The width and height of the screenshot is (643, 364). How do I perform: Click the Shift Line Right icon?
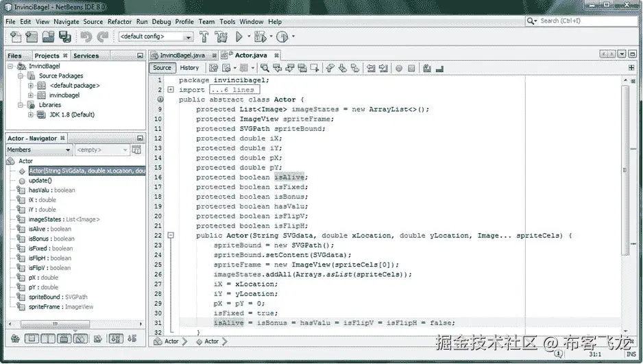(383, 68)
